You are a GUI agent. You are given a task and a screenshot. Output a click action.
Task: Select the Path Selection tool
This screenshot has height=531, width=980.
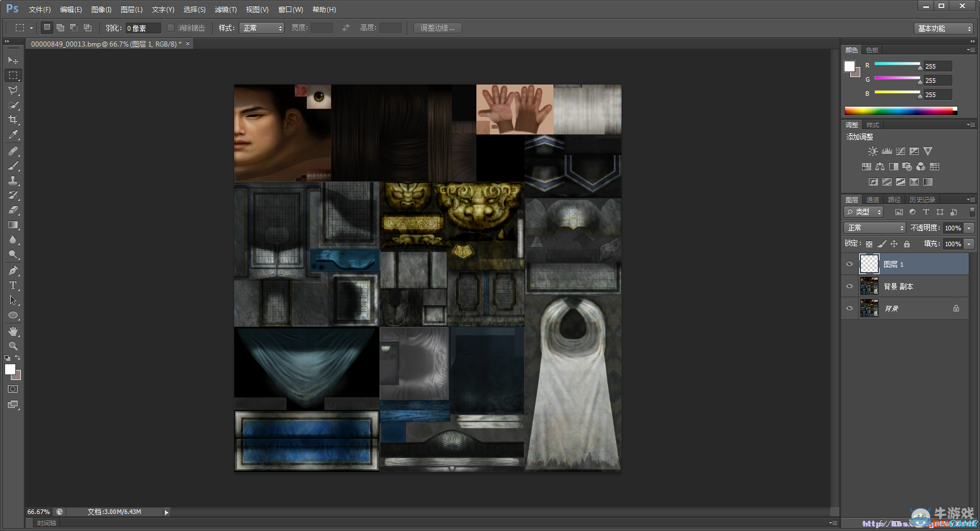[13, 300]
